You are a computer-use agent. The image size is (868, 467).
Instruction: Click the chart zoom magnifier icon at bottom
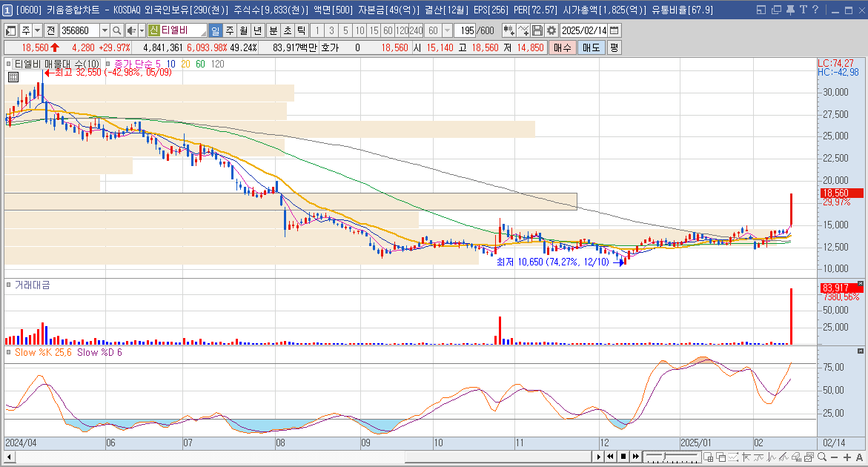pyautogui.click(x=822, y=457)
